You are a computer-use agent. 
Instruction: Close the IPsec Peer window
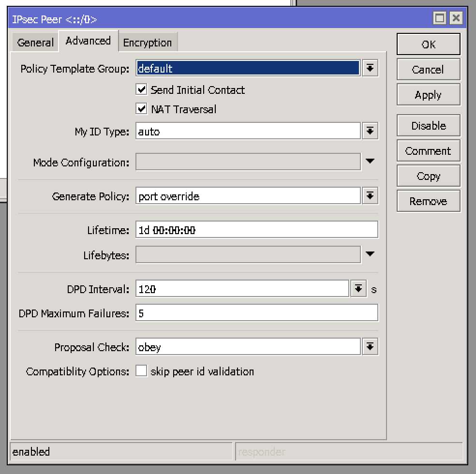456,18
